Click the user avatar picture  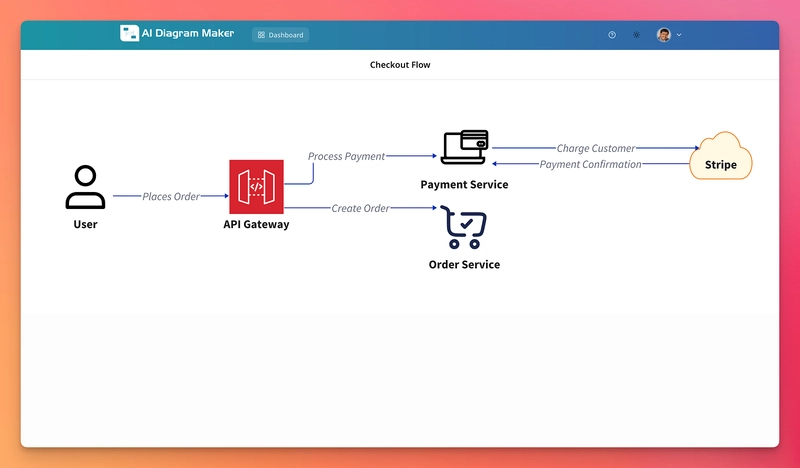[x=664, y=35]
